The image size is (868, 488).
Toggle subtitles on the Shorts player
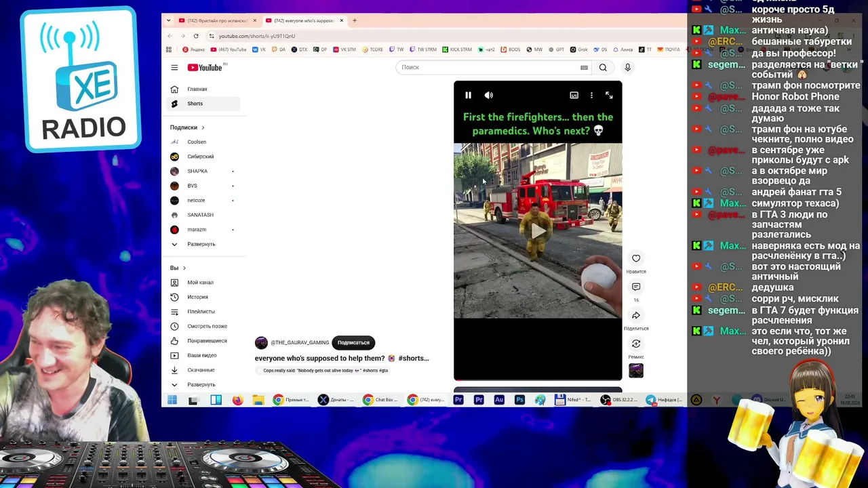[x=574, y=96]
